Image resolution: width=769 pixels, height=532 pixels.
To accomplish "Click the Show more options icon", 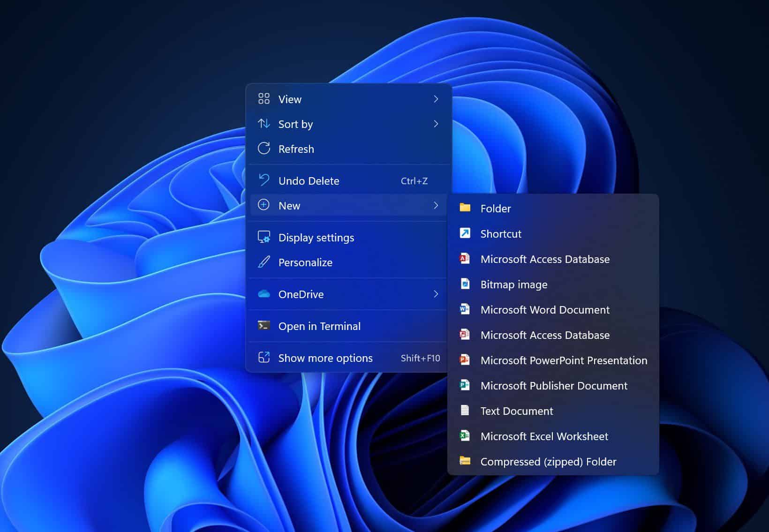I will [264, 358].
